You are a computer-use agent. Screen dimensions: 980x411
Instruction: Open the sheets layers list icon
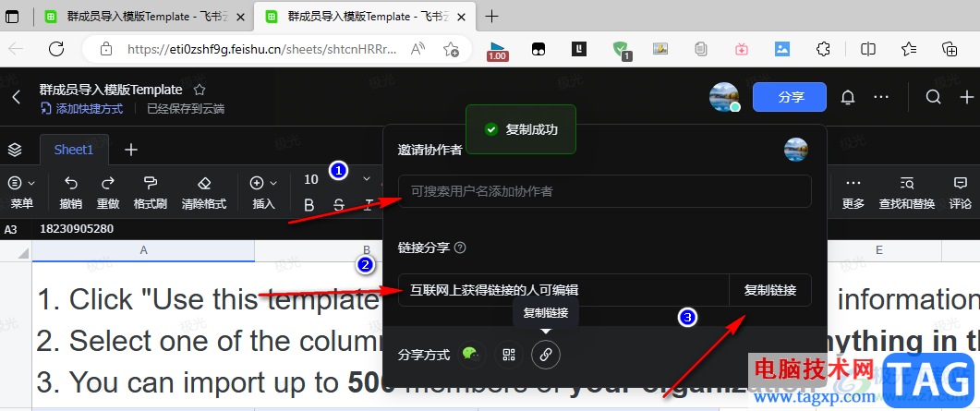pyautogui.click(x=15, y=150)
